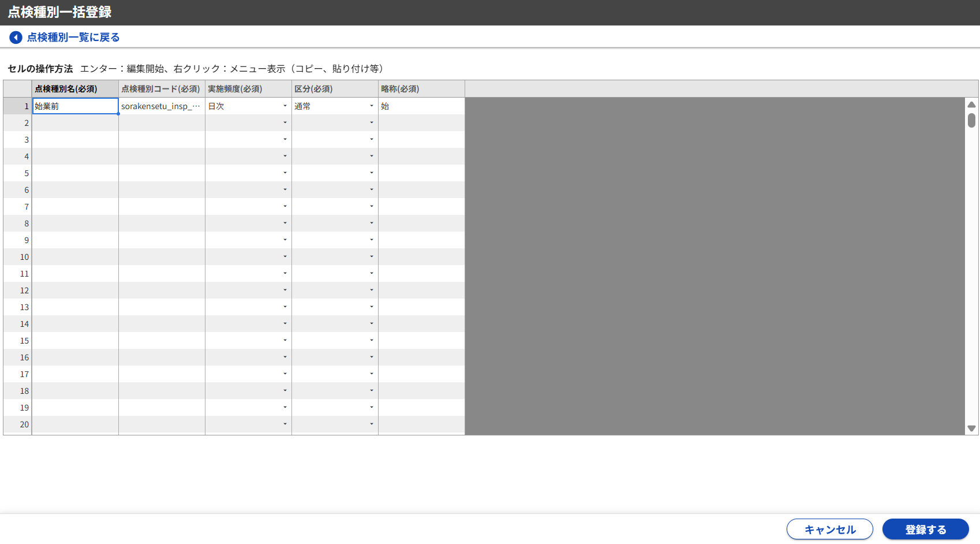Click scrollbar up arrow in grid
Image resolution: width=980 pixels, height=544 pixels.
point(971,105)
